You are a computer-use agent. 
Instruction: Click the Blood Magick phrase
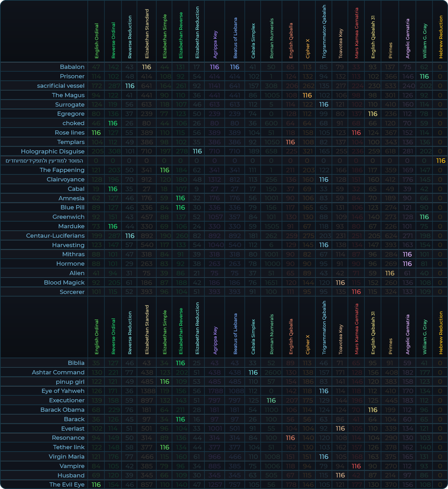coord(64,282)
